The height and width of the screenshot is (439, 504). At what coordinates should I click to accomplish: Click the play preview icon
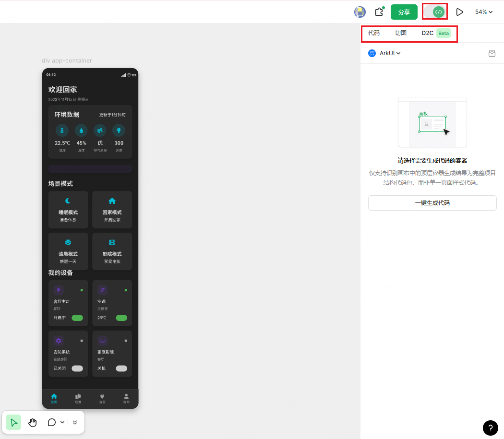(459, 12)
